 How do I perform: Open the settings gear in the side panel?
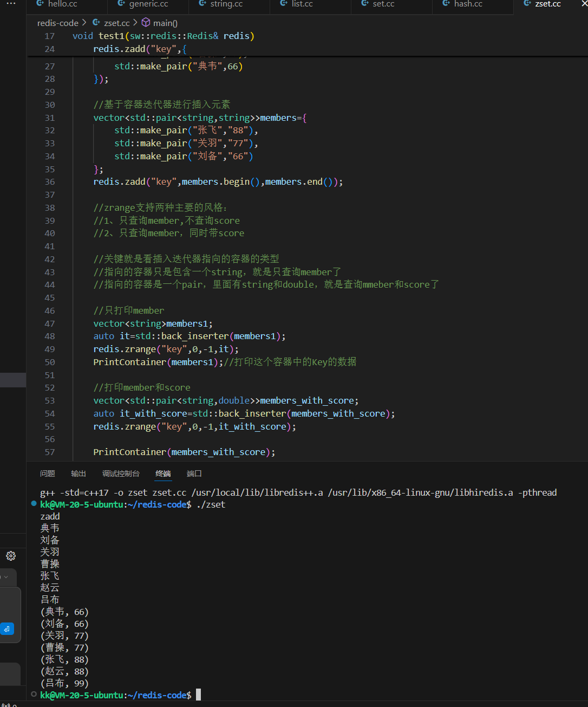11,556
